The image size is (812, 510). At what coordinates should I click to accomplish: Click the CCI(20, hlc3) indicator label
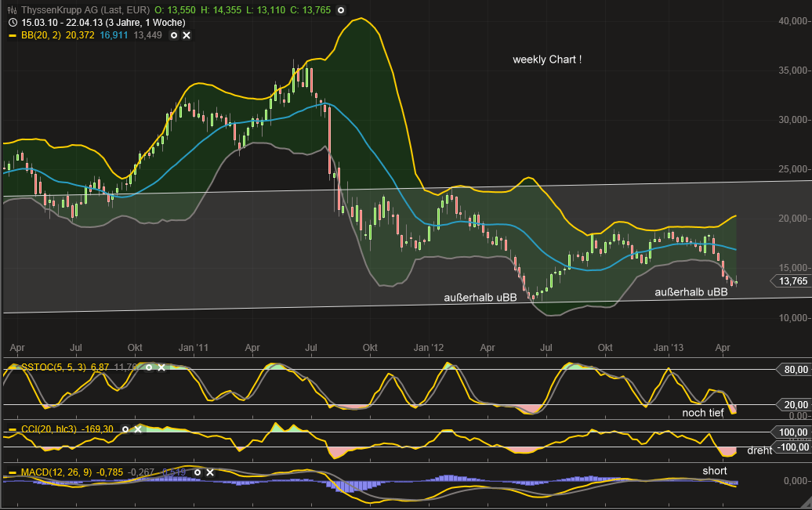[x=49, y=429]
